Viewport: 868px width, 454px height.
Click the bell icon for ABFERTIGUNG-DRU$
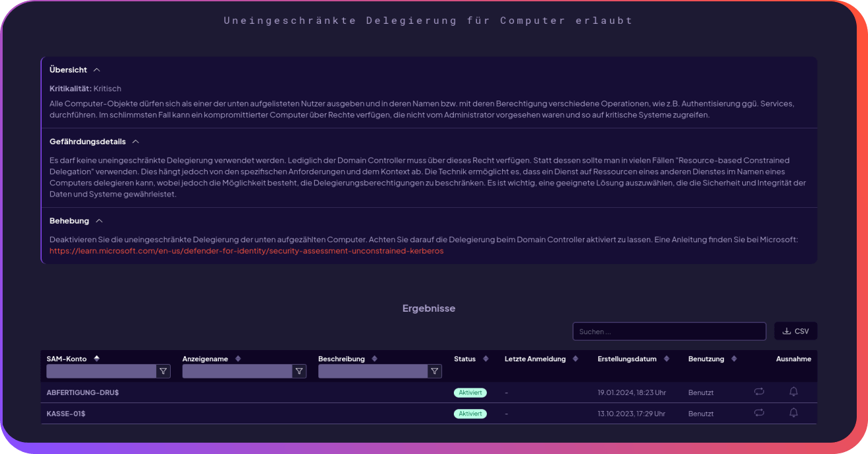794,392
